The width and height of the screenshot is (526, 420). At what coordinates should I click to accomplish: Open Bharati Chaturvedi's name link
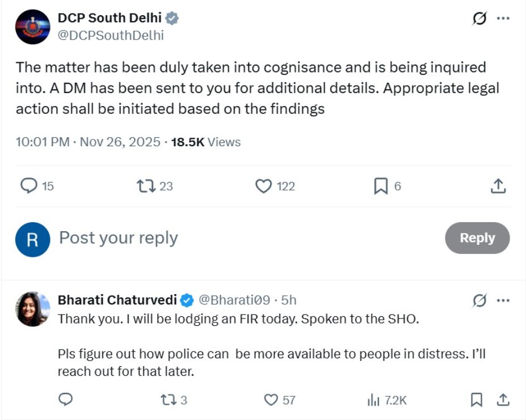[x=117, y=300]
